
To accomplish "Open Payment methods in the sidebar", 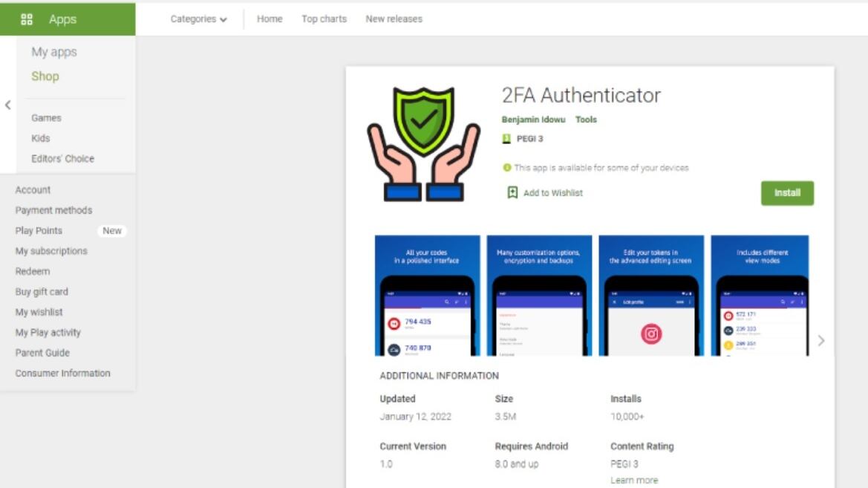I will 53,210.
